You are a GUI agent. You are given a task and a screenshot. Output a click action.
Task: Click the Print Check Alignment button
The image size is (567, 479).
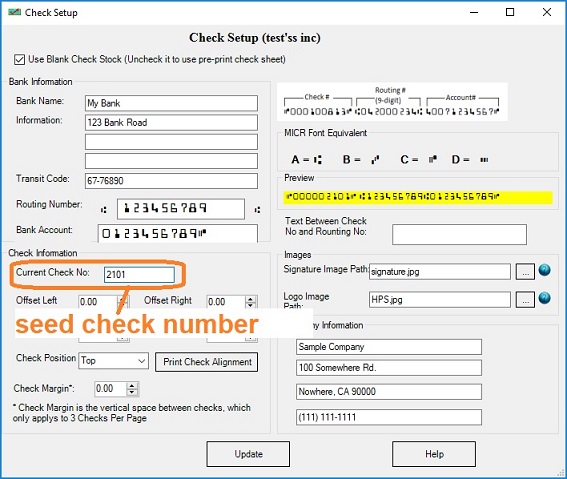click(x=206, y=362)
